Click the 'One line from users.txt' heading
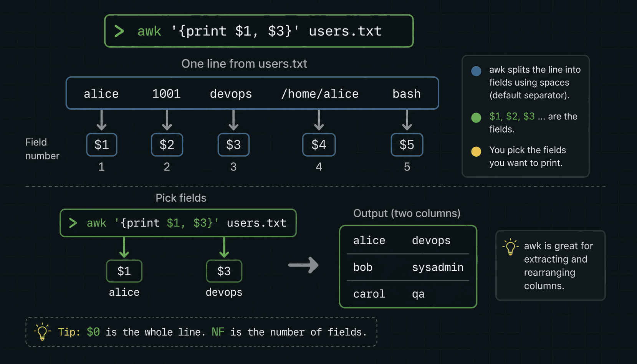This screenshot has height=364, width=637. [244, 64]
